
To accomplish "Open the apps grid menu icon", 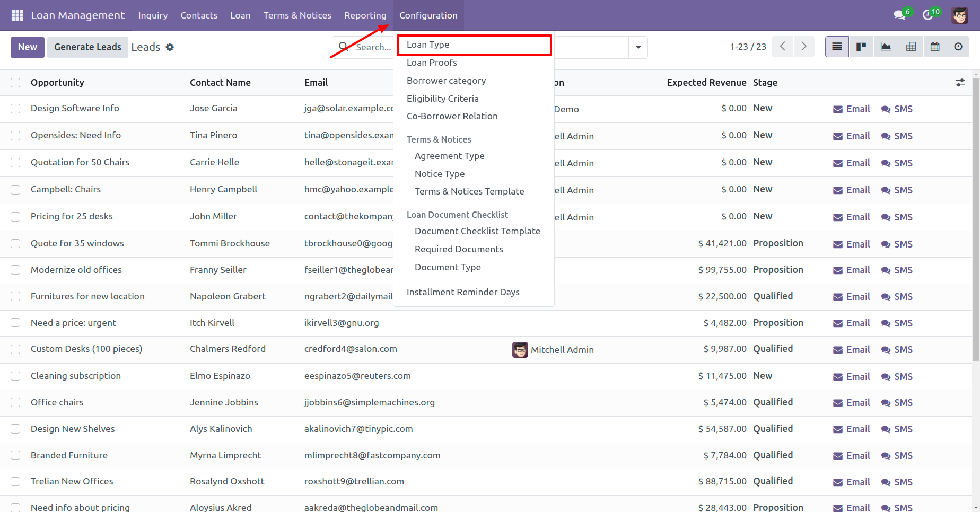I will (x=17, y=15).
